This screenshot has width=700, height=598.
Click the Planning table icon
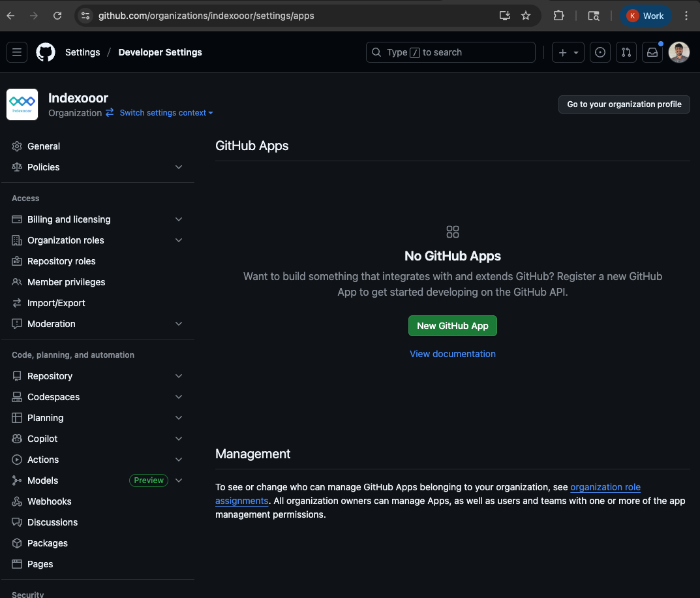coord(17,418)
